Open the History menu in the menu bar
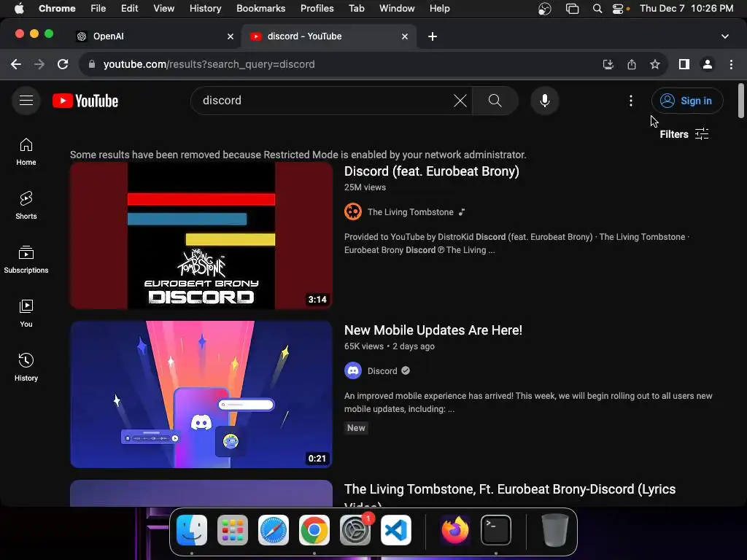The width and height of the screenshot is (747, 560). coord(205,8)
